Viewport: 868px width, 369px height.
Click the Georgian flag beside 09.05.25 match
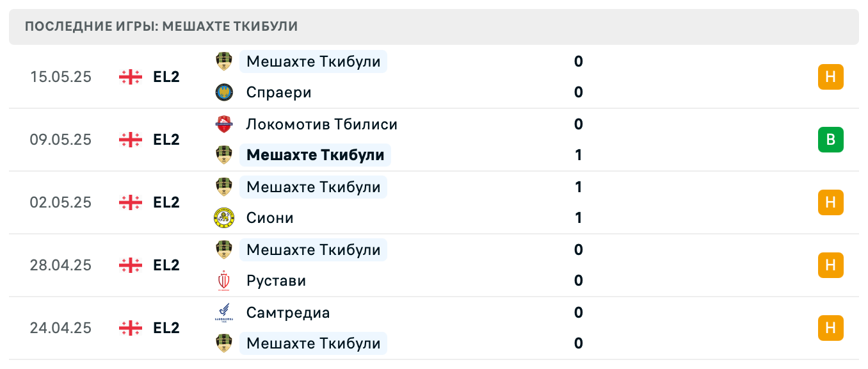(130, 140)
